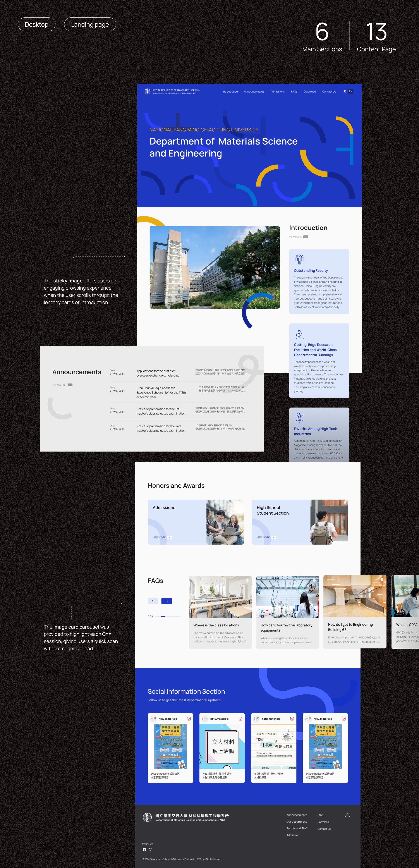Select Contact Us in the top navigation
The height and width of the screenshot is (868, 419).
[329, 92]
